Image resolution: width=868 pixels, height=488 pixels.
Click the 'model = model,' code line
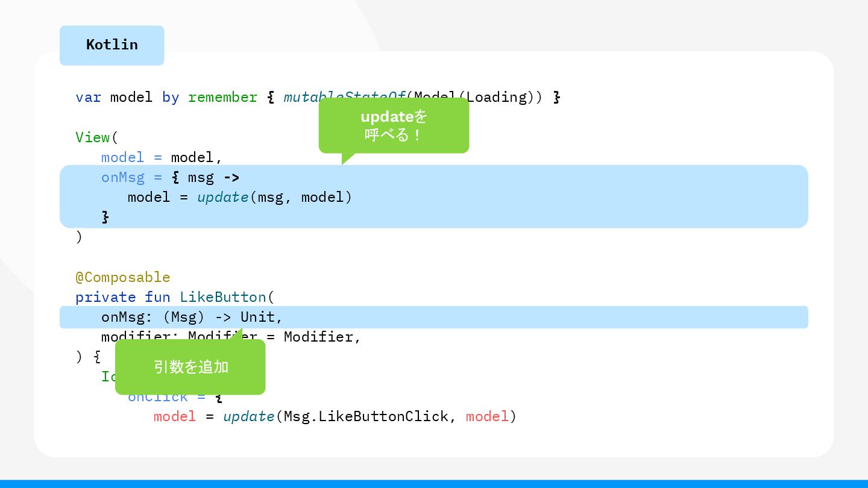(x=162, y=157)
